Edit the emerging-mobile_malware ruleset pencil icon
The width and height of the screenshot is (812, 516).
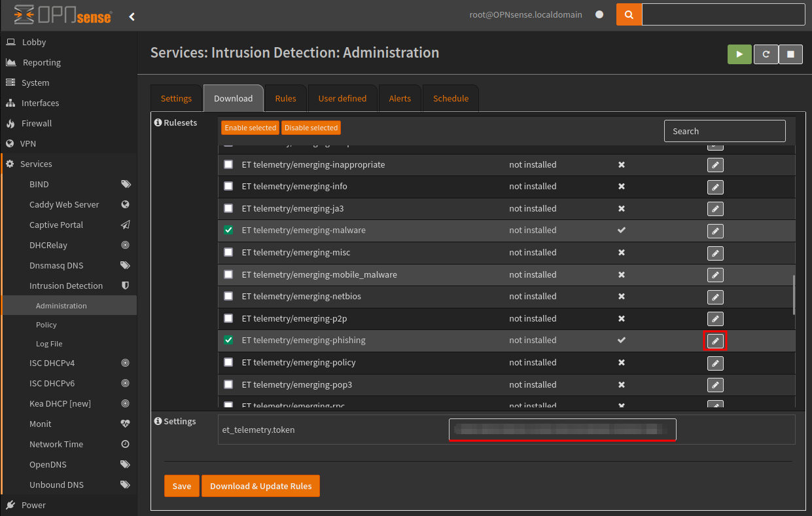715,275
